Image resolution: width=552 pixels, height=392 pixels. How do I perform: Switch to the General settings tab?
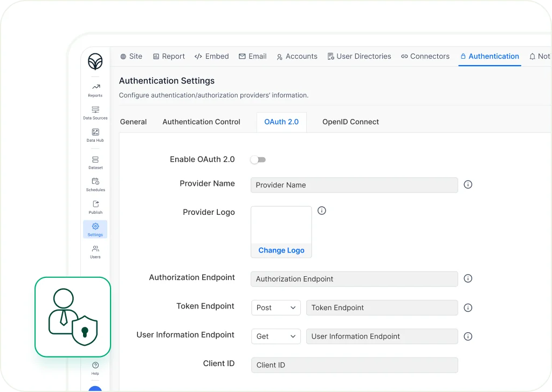tap(133, 122)
